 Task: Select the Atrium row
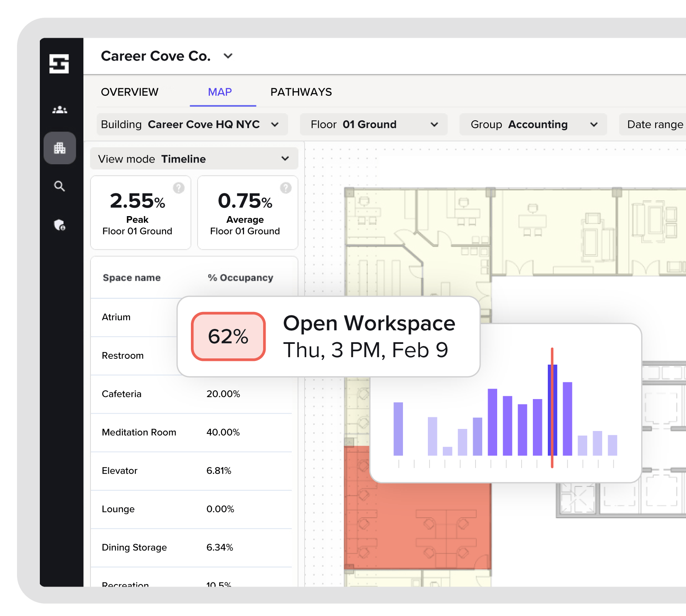134,317
